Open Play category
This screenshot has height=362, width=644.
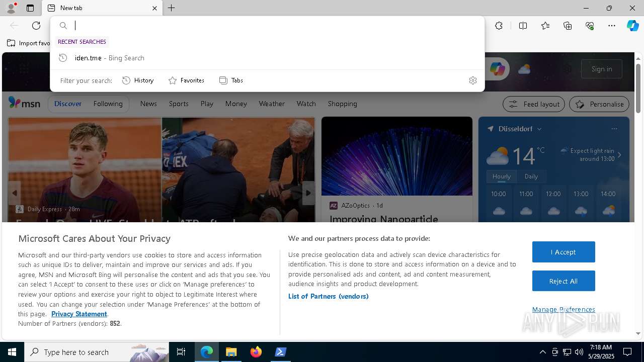(x=207, y=104)
